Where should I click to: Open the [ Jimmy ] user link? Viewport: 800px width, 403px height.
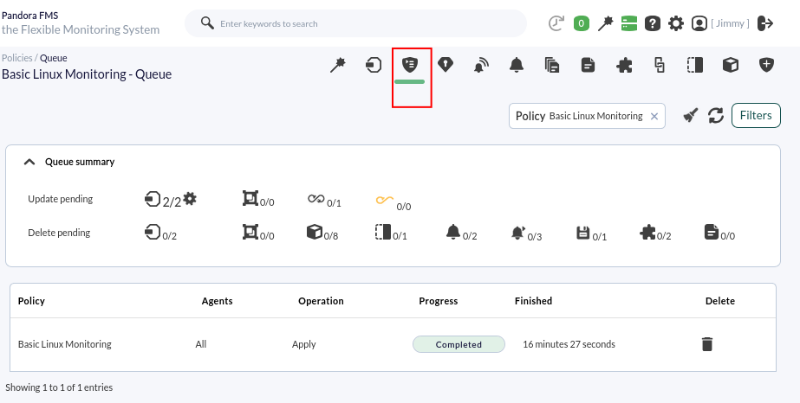730,23
